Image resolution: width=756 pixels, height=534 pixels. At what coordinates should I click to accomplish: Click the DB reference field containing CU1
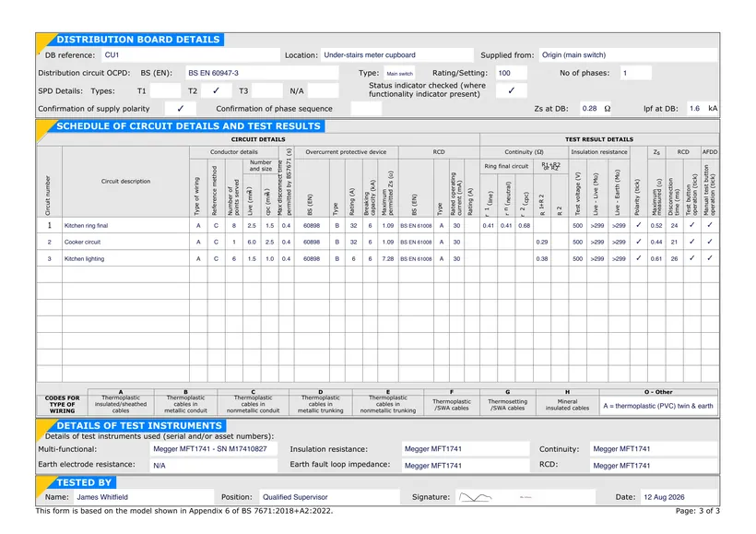191,55
